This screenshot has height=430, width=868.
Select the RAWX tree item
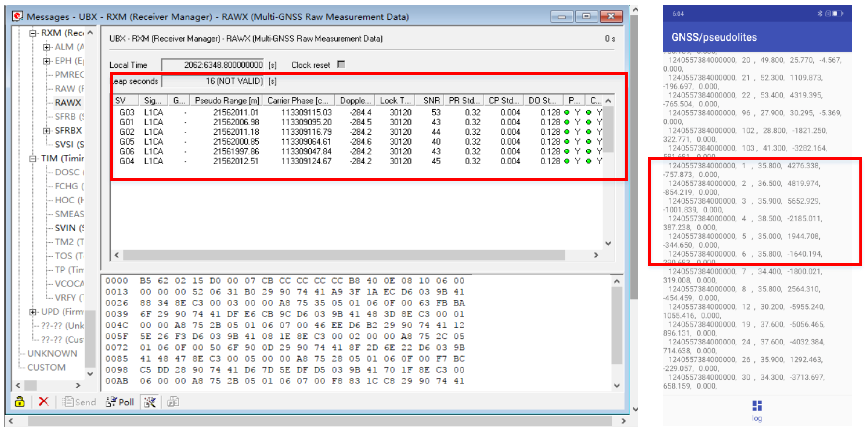tap(68, 102)
